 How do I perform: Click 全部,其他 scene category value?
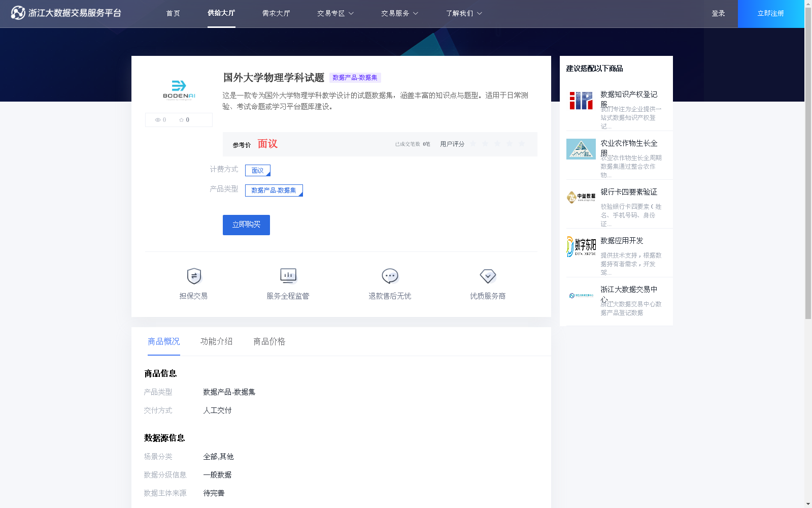tap(218, 457)
